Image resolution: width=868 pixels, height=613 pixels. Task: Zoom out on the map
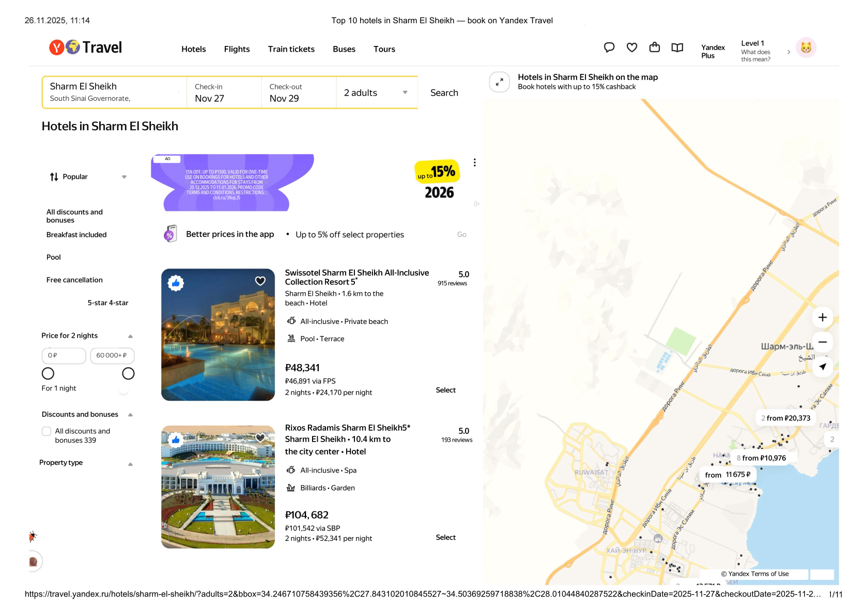click(823, 342)
